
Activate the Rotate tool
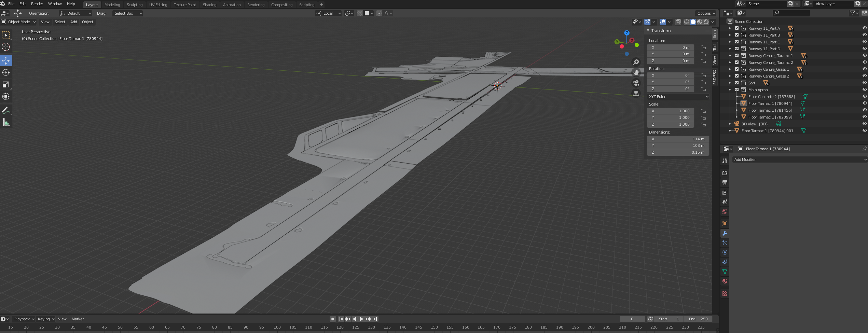click(x=6, y=73)
